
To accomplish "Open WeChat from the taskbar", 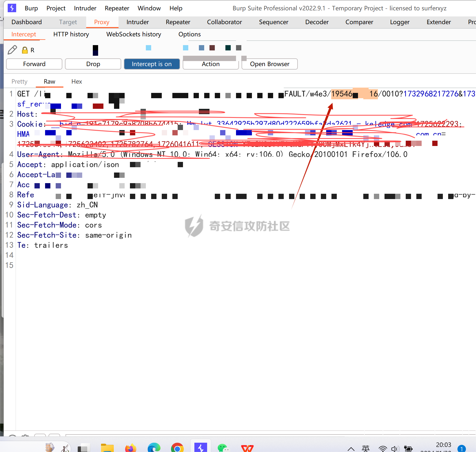I will [x=224, y=448].
